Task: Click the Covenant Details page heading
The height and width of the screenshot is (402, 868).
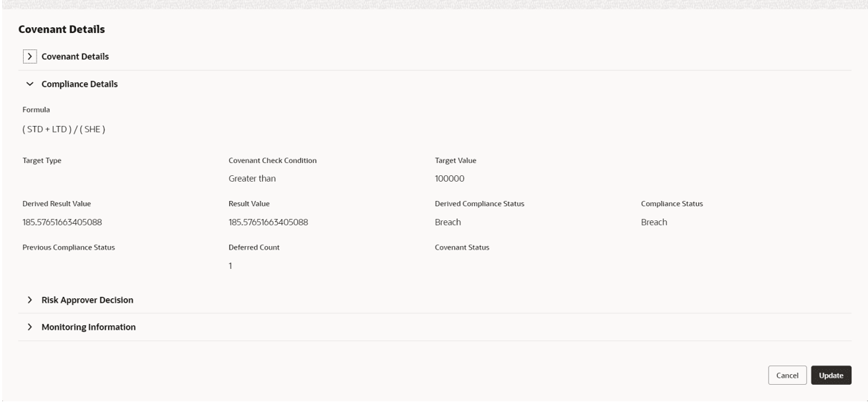Action: pyautogui.click(x=62, y=29)
